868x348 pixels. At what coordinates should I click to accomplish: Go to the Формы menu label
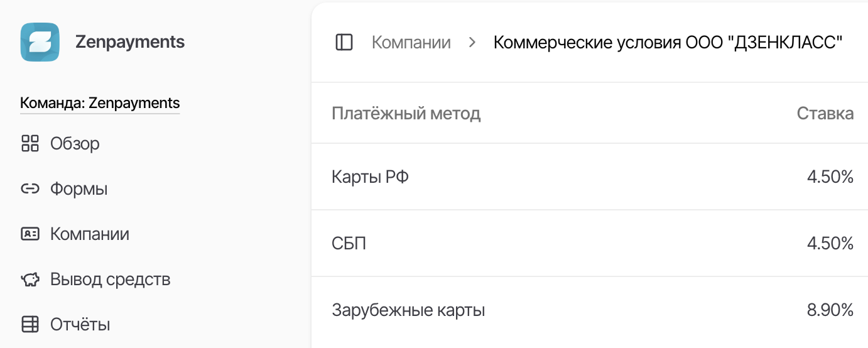coord(79,188)
